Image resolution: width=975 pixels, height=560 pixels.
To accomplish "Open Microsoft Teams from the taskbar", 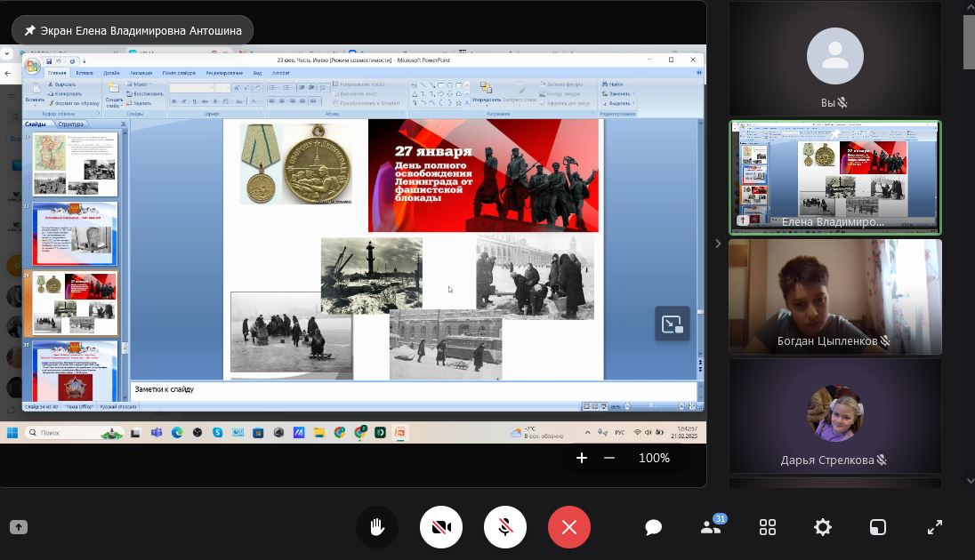I will 156,433.
